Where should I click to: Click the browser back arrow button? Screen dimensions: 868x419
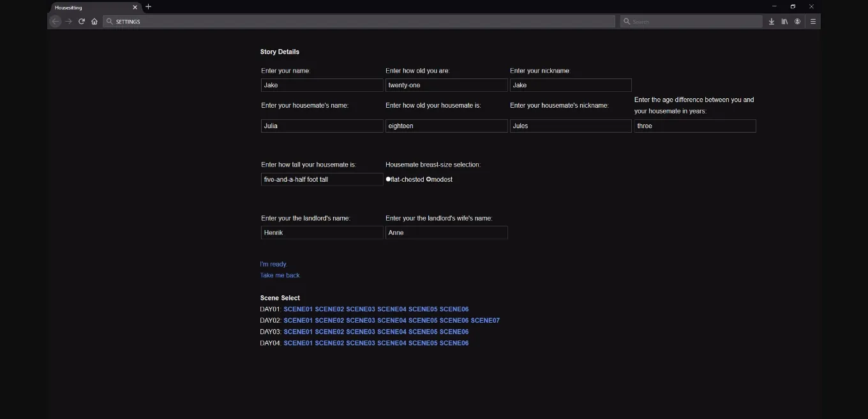pyautogui.click(x=56, y=22)
